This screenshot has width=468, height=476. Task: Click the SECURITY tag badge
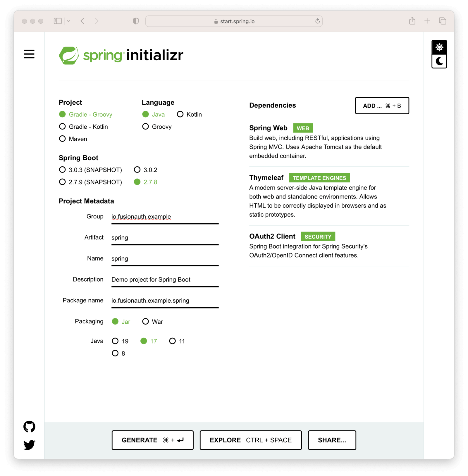click(318, 237)
